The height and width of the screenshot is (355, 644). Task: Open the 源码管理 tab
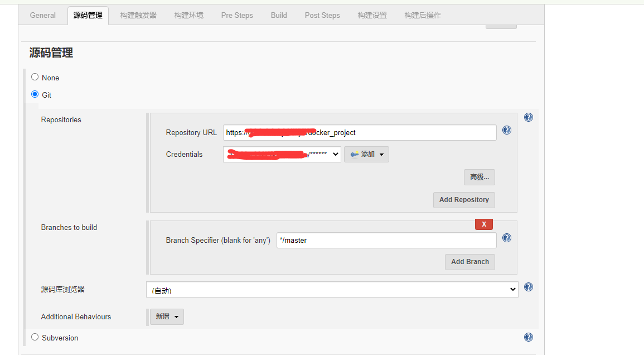(x=88, y=15)
